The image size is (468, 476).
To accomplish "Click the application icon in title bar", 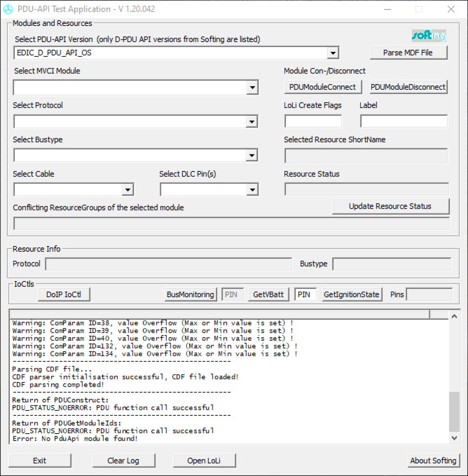I will click(8, 9).
